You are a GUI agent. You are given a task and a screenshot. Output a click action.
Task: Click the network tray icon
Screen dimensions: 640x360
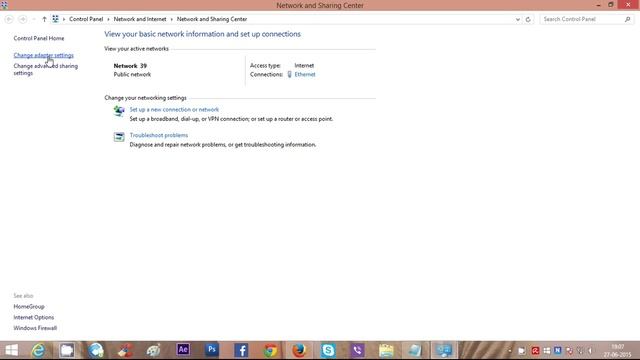(580, 351)
